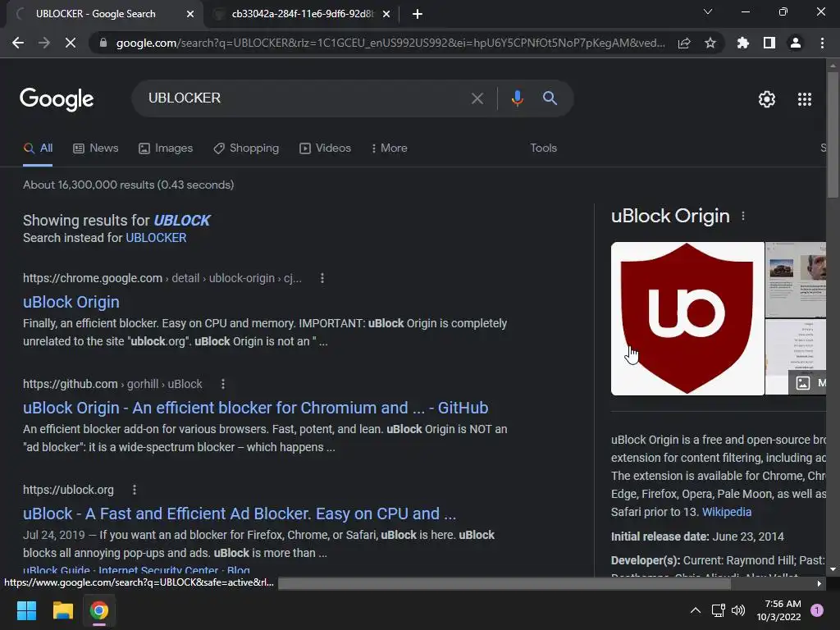Toggle the Chrome side panel
Screen dimensions: 840x630
(769, 43)
